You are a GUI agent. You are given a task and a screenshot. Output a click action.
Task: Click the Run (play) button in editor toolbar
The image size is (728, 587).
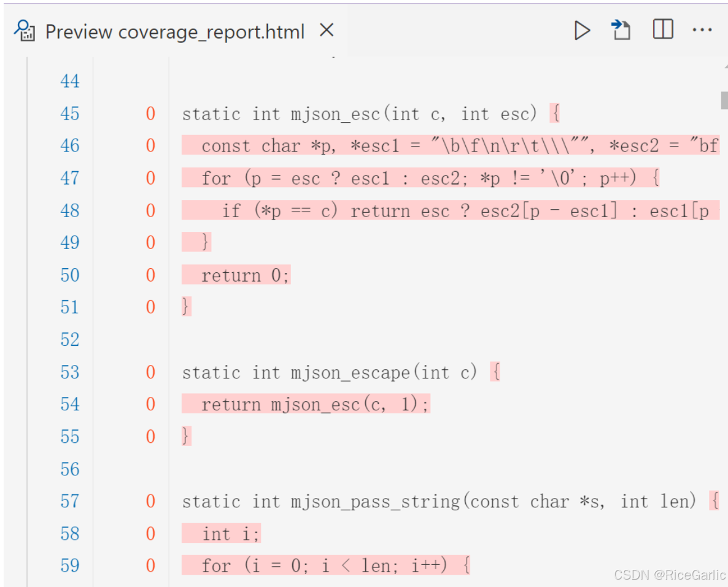click(582, 30)
